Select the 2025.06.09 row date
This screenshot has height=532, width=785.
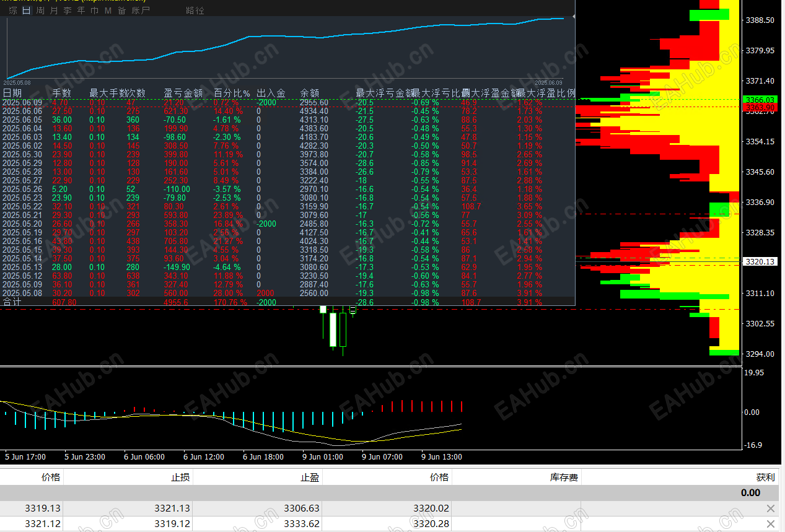[x=22, y=102]
